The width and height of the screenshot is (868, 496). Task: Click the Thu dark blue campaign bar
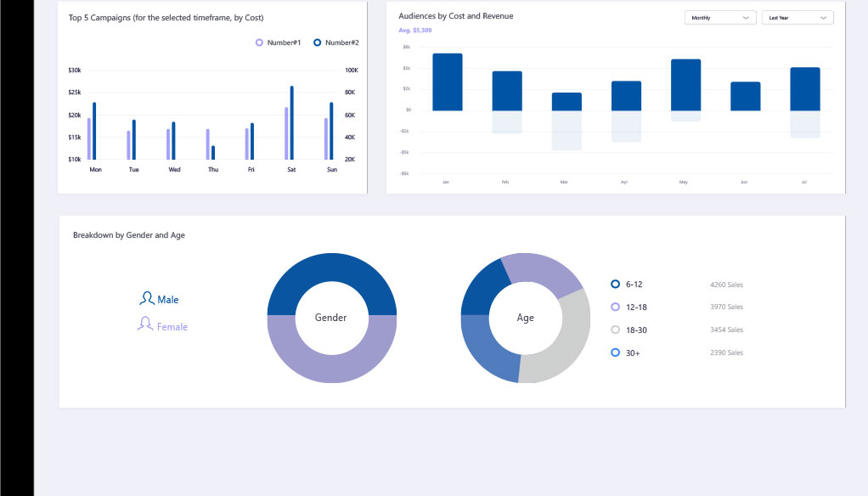213,153
